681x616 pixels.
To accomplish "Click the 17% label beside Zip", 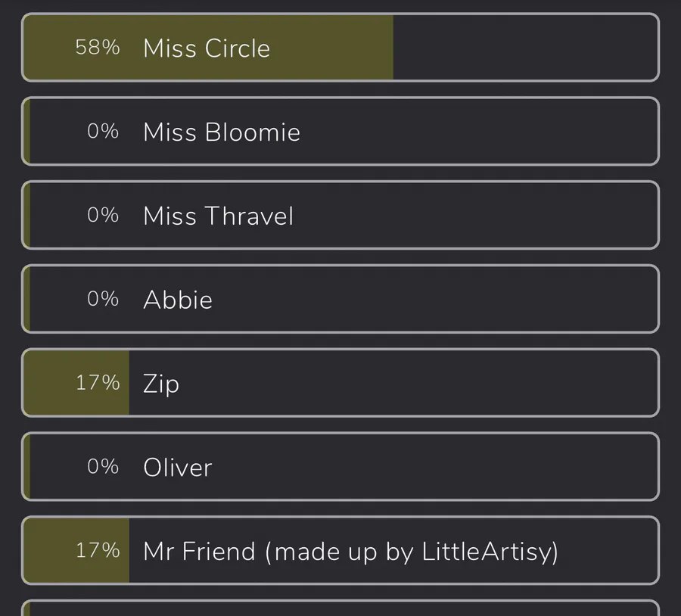I will (98, 383).
